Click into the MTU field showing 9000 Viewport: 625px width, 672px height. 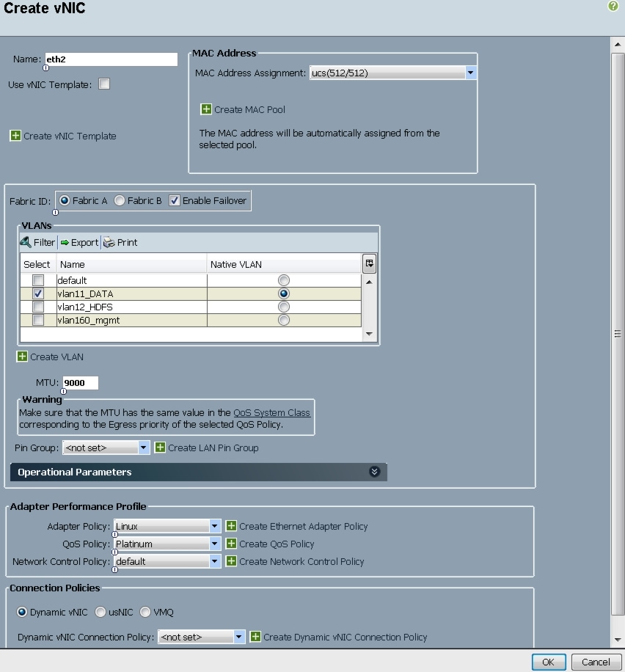point(81,383)
